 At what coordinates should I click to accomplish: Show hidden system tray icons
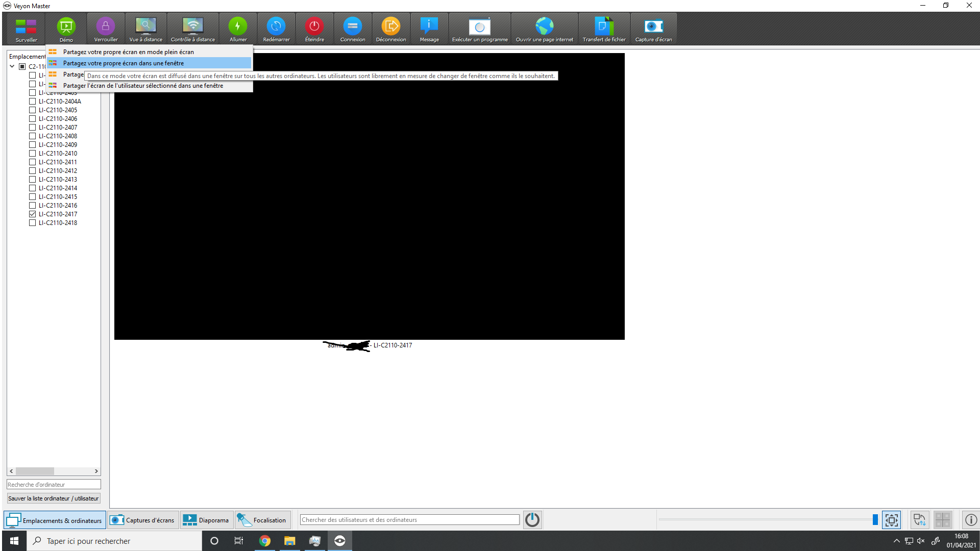point(896,541)
